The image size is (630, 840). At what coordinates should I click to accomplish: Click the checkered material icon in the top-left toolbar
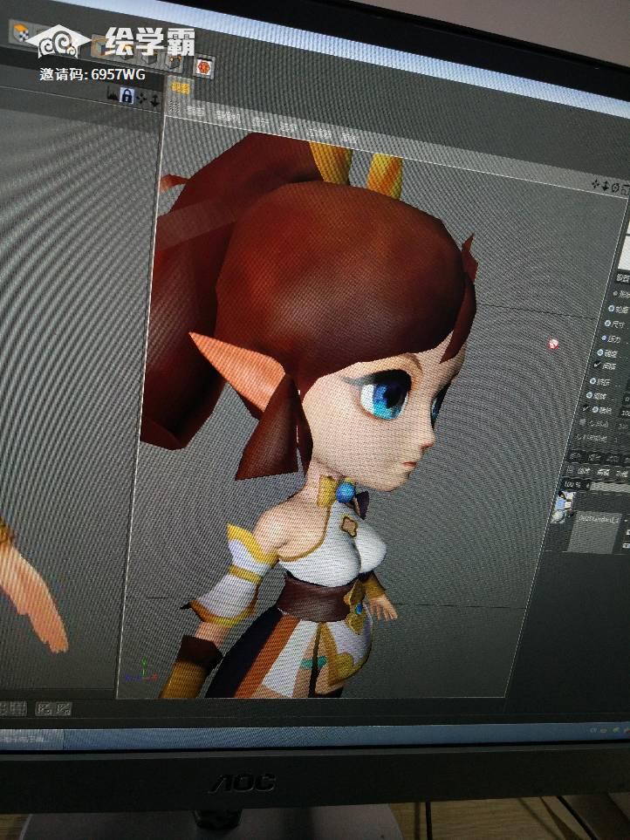pyautogui.click(x=21, y=32)
